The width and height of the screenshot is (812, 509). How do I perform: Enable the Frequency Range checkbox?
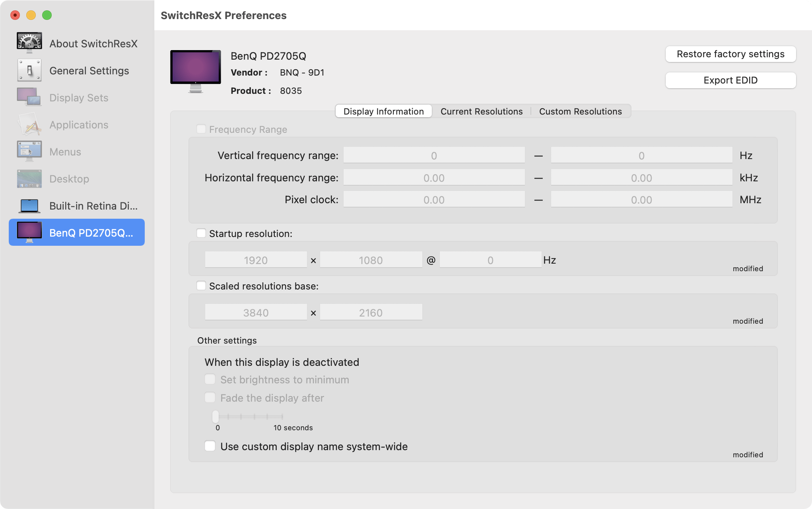click(202, 129)
